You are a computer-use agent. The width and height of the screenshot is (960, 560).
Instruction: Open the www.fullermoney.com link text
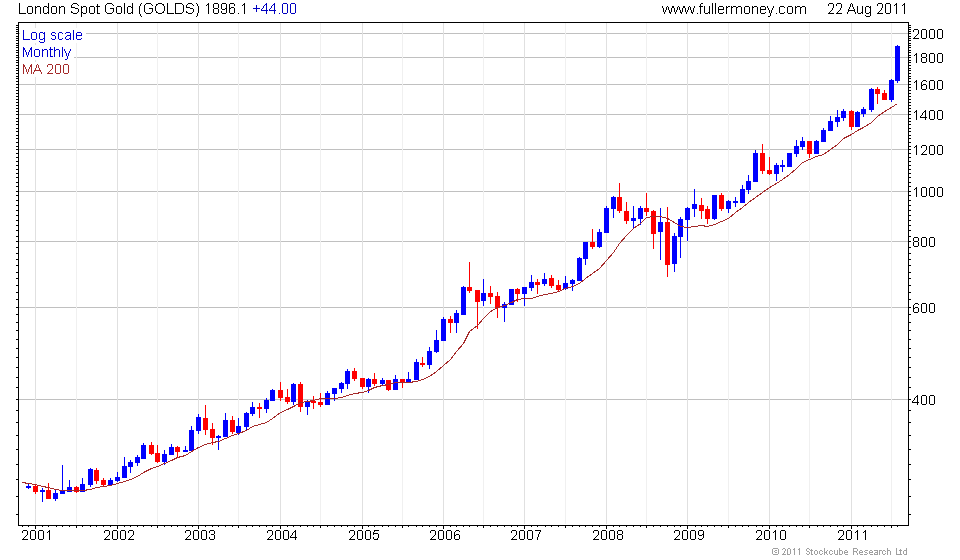click(733, 9)
